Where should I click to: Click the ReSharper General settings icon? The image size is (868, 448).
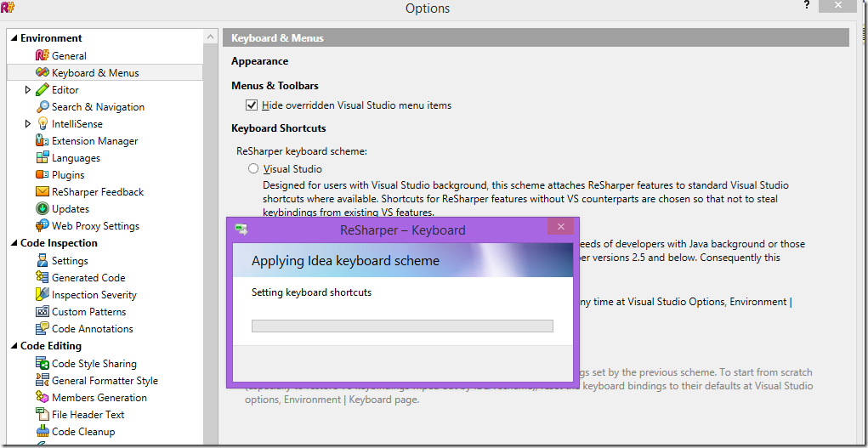[x=42, y=55]
